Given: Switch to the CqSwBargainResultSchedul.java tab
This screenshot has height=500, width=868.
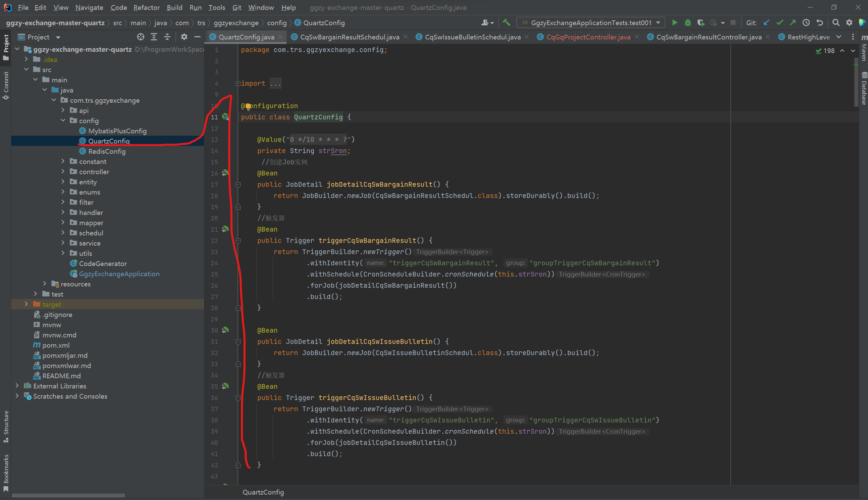Looking at the screenshot, I should 349,37.
